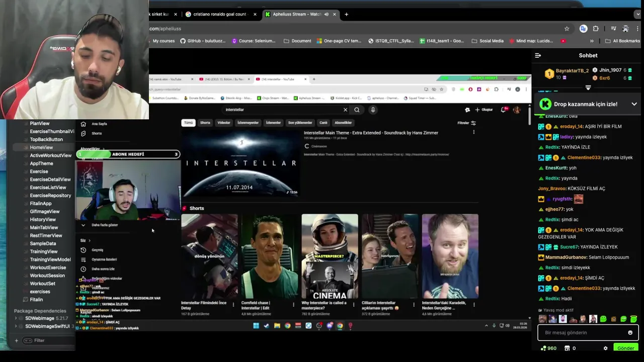
Task: Mute the Apheliuss Stream tab audio icon
Action: coord(326,14)
